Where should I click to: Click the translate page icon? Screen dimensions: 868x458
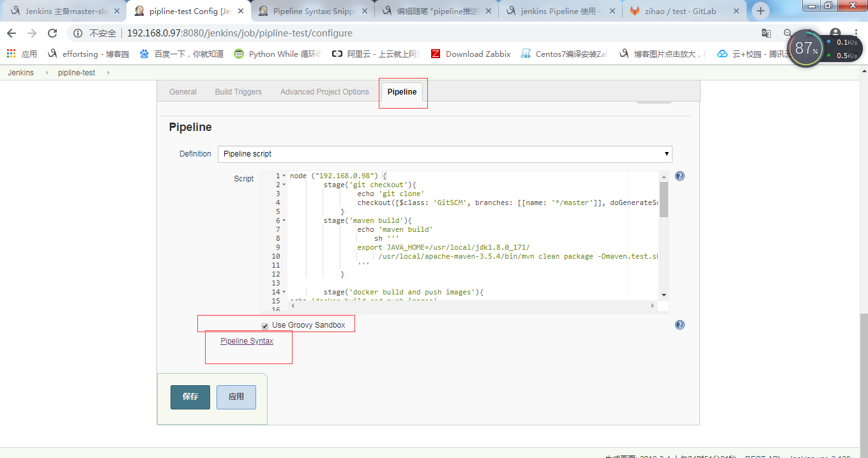[766, 33]
